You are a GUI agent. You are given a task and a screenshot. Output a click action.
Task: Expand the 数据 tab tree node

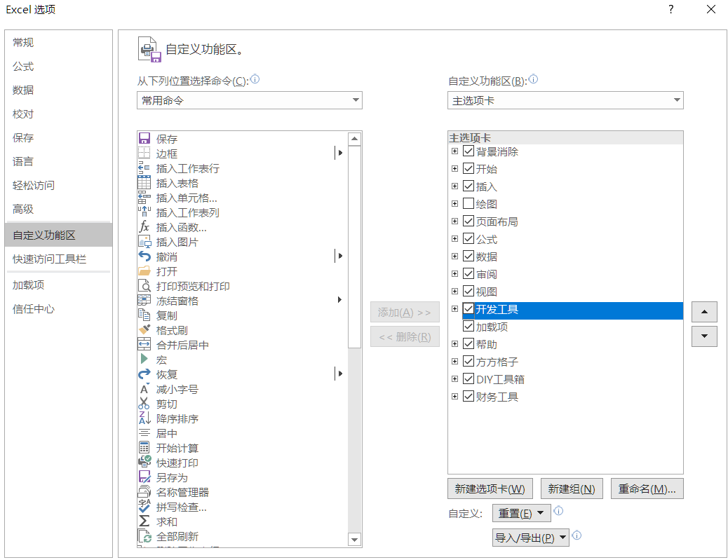455,256
